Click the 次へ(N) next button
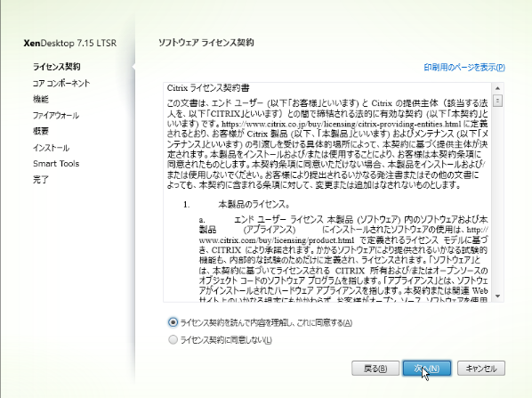This screenshot has width=532, height=398. [427, 369]
